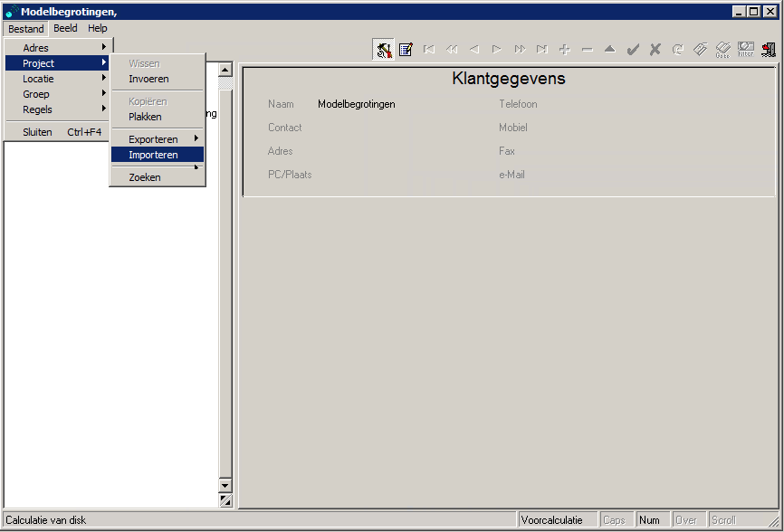Viewport: 784px width, 532px height.
Task: Click the Klantgegevens heading
Action: [x=509, y=79]
